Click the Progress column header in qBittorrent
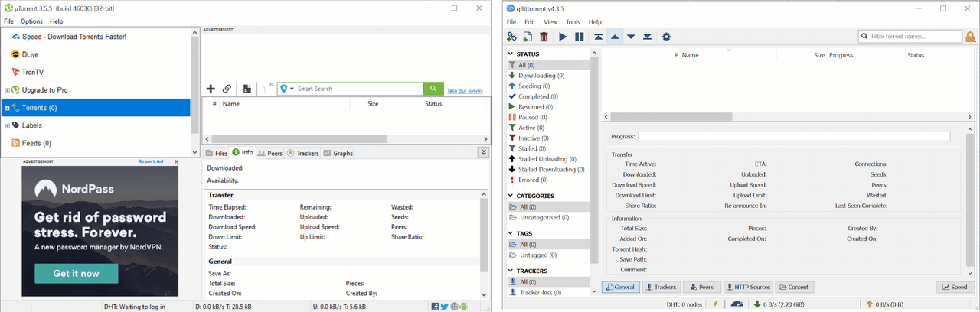Screen dimensions: 980x312 click(x=841, y=55)
